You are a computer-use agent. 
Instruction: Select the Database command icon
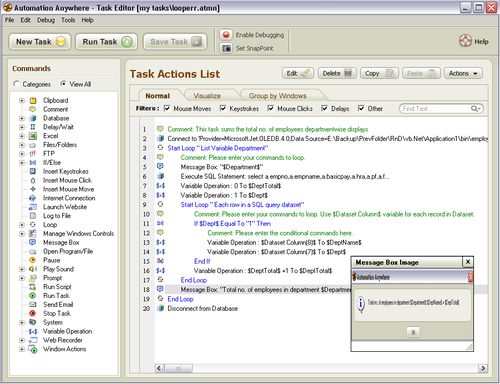33,118
